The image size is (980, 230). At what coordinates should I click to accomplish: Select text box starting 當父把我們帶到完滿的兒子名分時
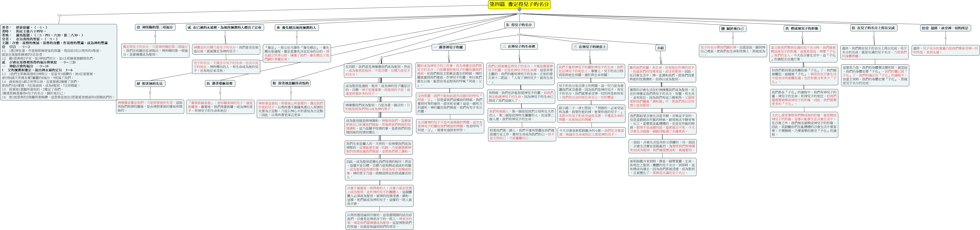pos(803,53)
